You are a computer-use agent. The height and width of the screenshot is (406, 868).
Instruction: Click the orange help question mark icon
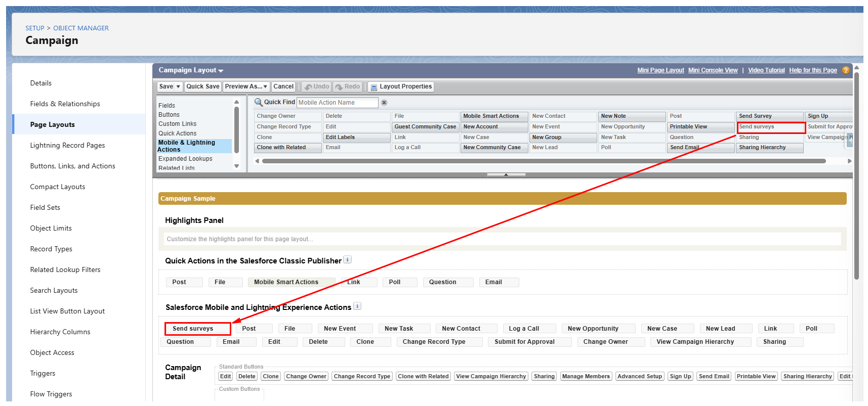click(x=846, y=70)
